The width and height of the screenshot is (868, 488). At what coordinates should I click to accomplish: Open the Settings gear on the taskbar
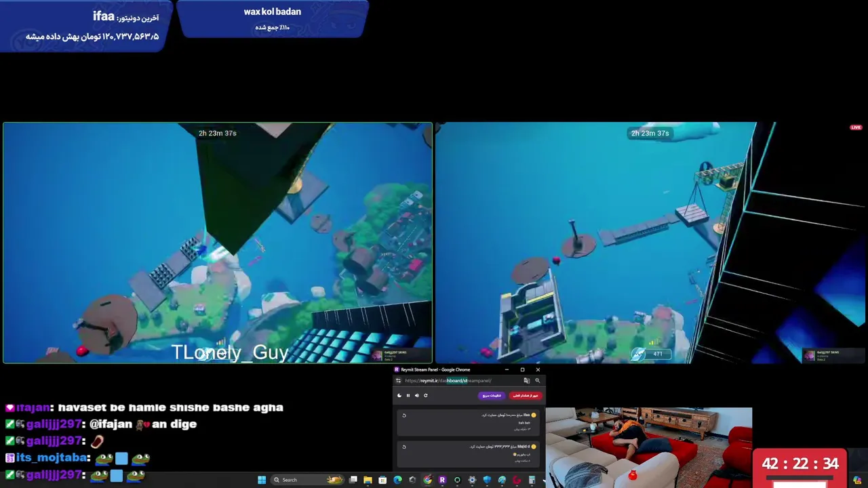472,480
